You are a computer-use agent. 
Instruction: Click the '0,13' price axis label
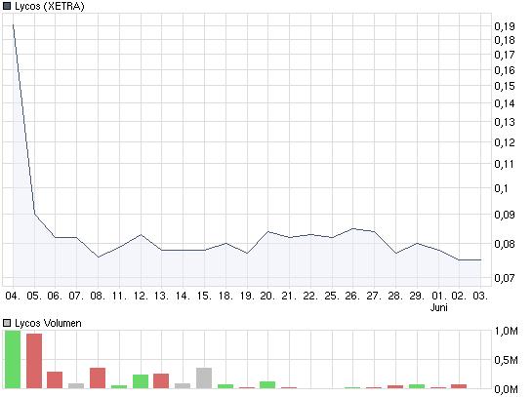505,122
